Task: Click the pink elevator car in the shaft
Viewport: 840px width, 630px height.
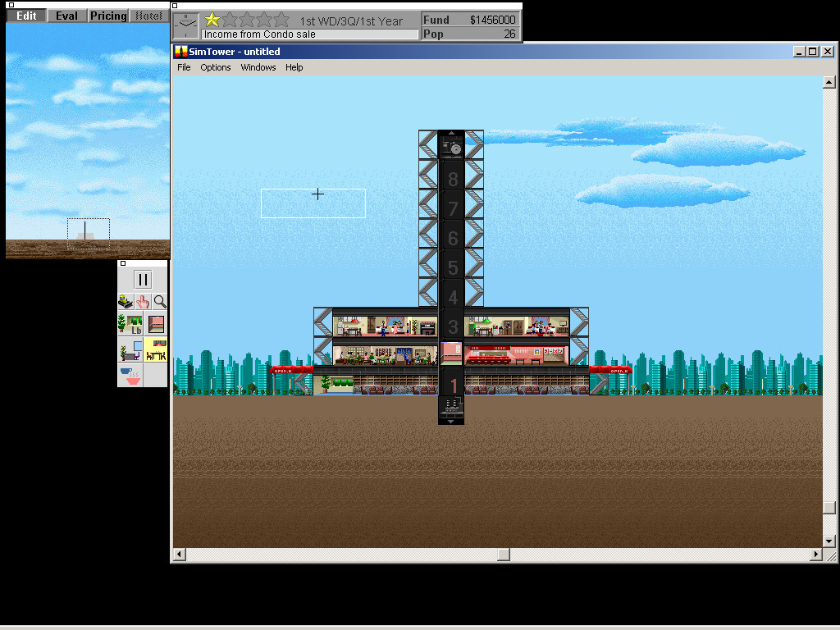Action: point(451,353)
